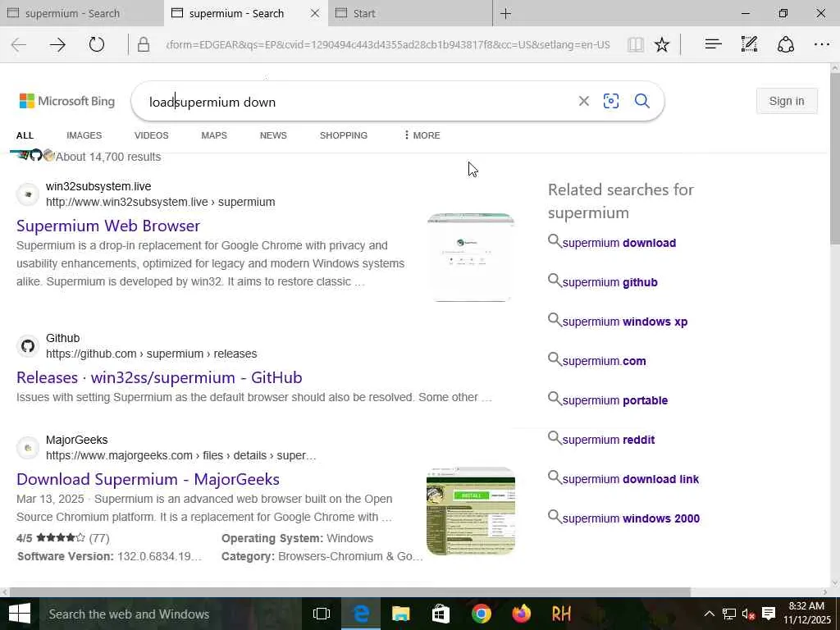Select the SHOPPING results tab
Image resolution: width=840 pixels, height=630 pixels.
tap(344, 135)
